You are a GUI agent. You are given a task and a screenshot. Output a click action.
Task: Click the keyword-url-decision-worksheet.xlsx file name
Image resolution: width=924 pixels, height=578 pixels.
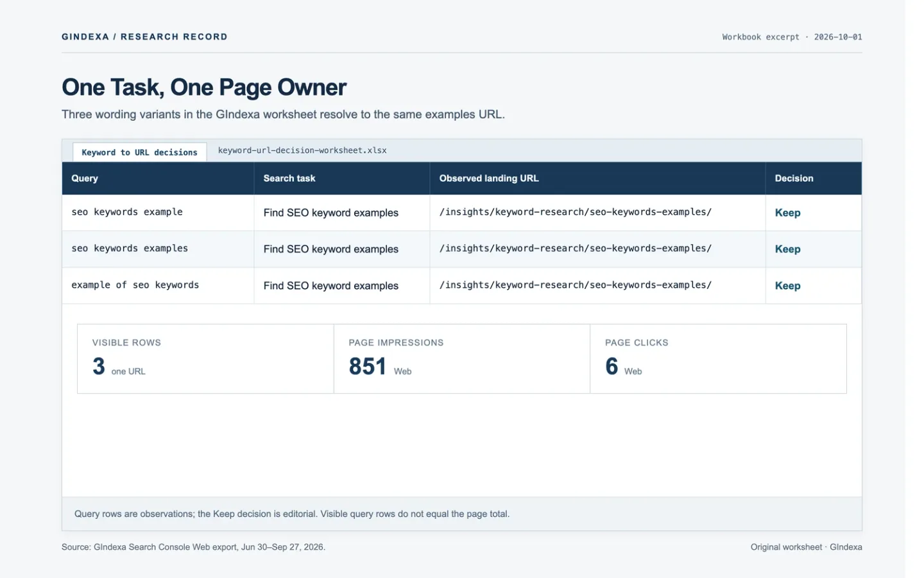pyautogui.click(x=302, y=150)
